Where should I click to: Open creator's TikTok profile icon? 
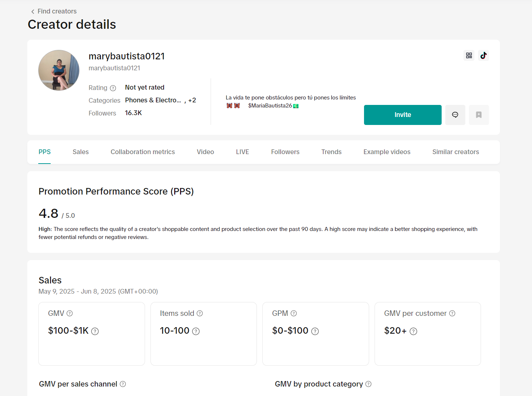click(x=483, y=55)
